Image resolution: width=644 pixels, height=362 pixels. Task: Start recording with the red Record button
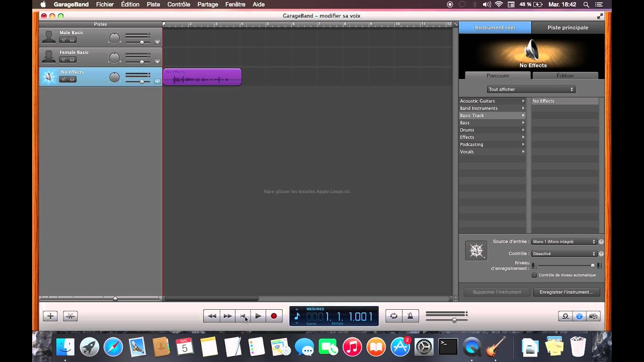pos(274,316)
